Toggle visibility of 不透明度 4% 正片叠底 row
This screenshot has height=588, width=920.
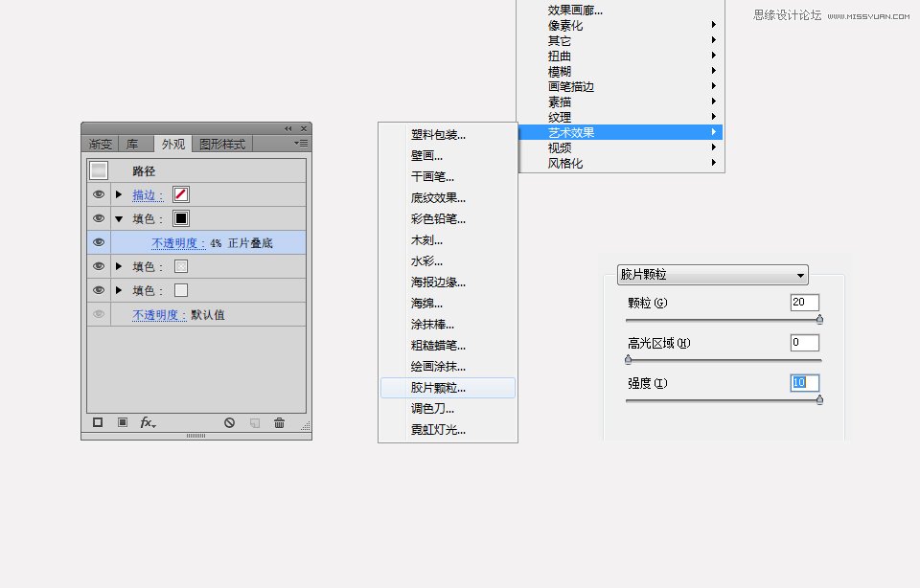tap(99, 242)
